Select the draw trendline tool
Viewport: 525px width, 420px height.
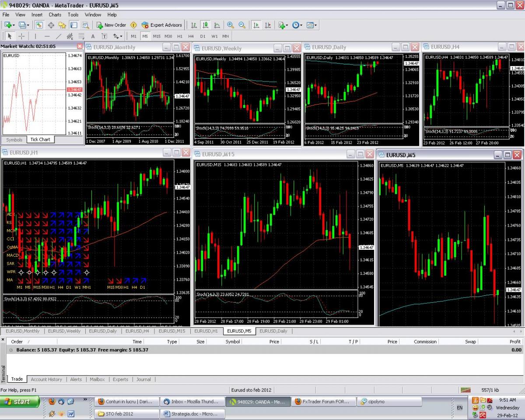coord(59,36)
